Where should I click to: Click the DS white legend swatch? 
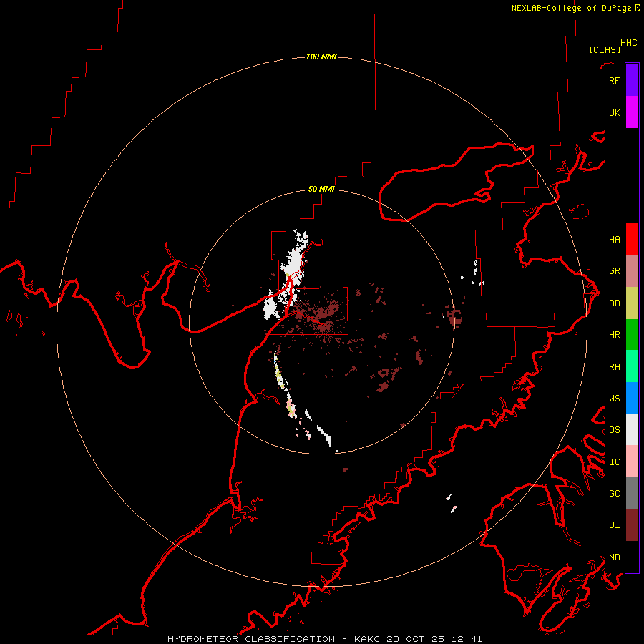pyautogui.click(x=632, y=429)
